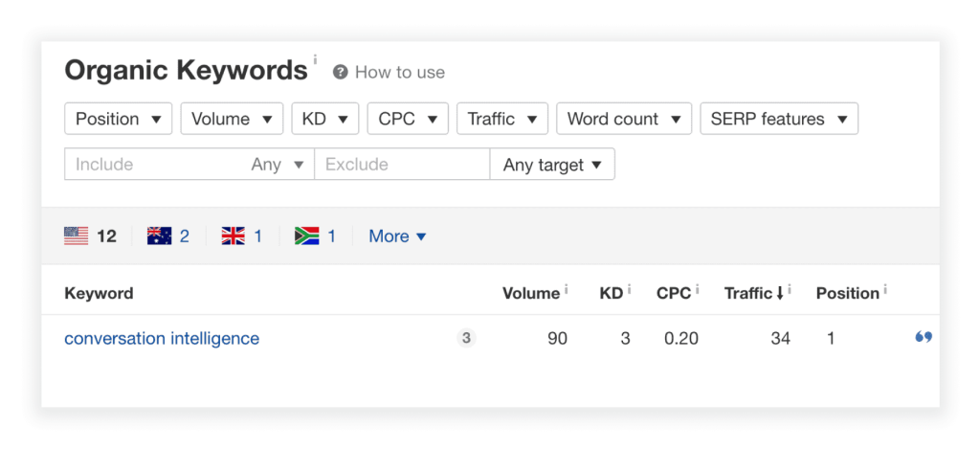
Task: Expand the SERP features dropdown
Action: click(x=779, y=119)
